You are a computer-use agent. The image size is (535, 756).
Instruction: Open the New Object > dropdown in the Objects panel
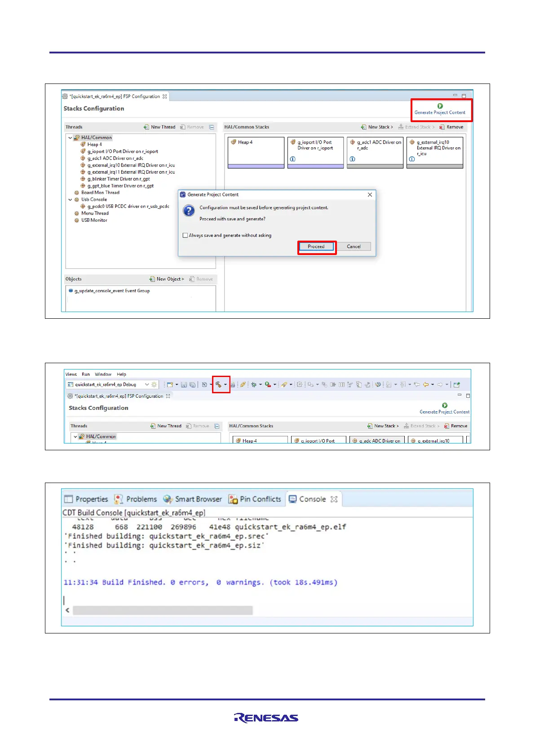pyautogui.click(x=167, y=279)
